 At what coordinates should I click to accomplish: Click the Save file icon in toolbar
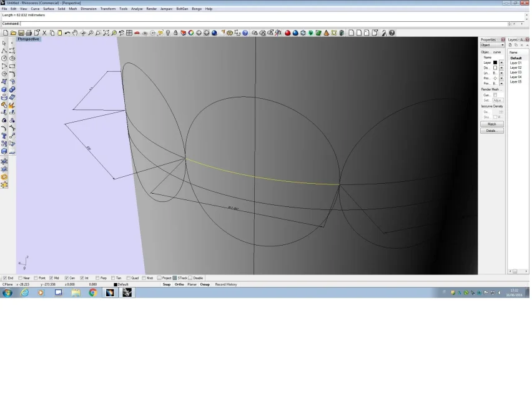point(21,33)
